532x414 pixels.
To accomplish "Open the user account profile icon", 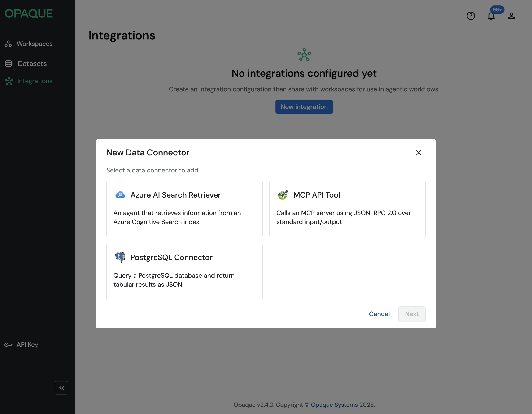I will pos(511,16).
